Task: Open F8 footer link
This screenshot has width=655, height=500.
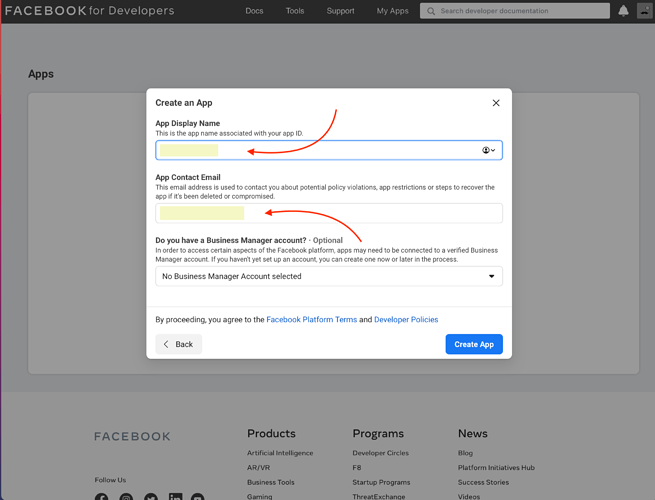Action: tap(357, 468)
